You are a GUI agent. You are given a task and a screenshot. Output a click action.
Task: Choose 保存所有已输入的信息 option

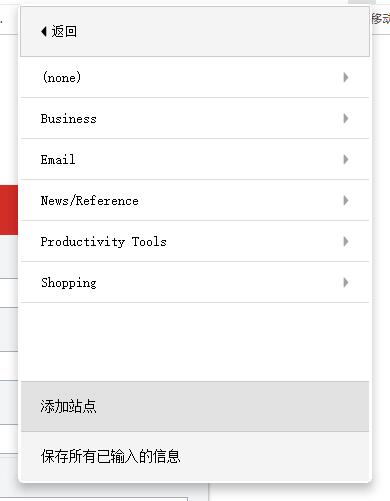(195, 456)
